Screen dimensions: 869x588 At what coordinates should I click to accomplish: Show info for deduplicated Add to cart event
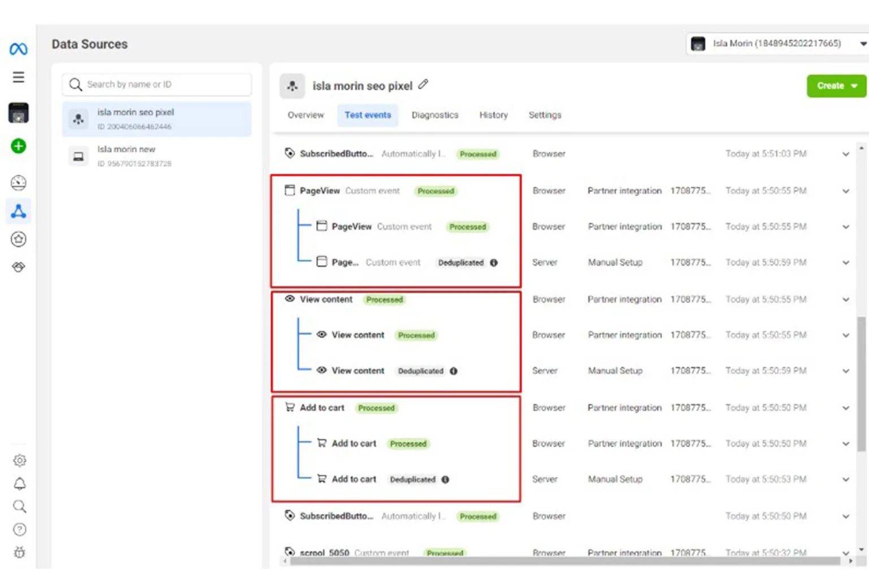pos(445,479)
